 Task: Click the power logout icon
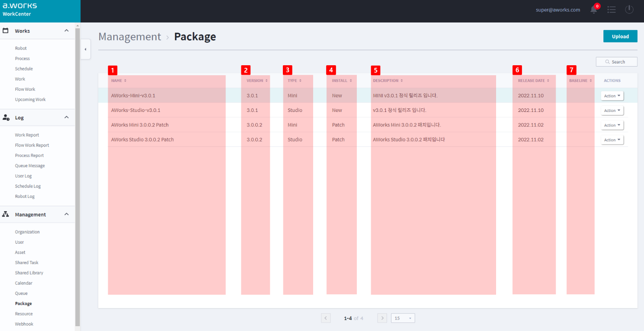629,10
